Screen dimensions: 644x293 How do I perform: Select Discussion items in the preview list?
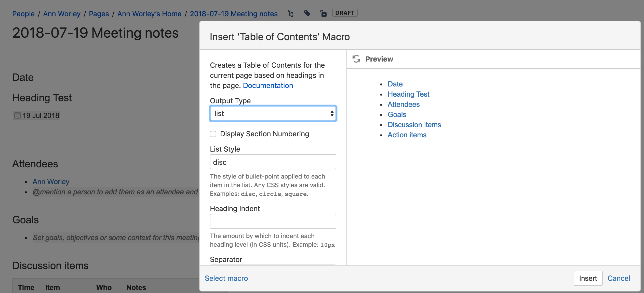(414, 125)
